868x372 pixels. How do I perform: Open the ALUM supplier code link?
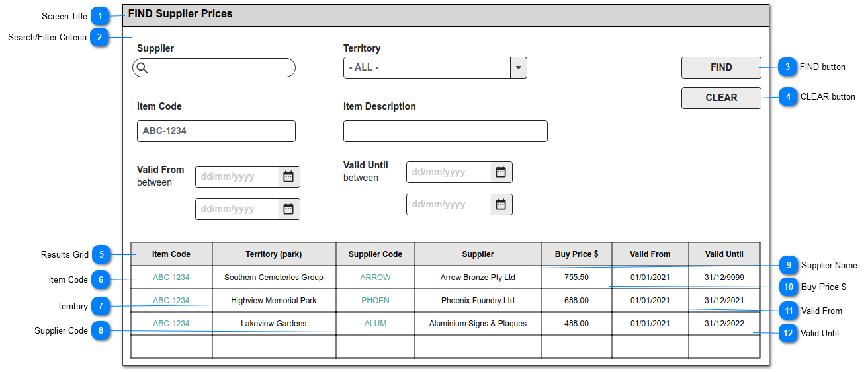(x=375, y=324)
